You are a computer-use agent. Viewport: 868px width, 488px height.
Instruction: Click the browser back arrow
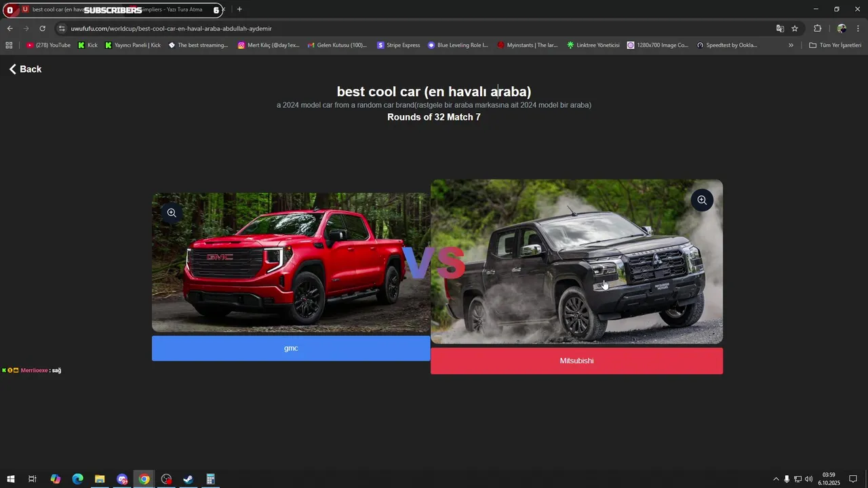pos(9,28)
